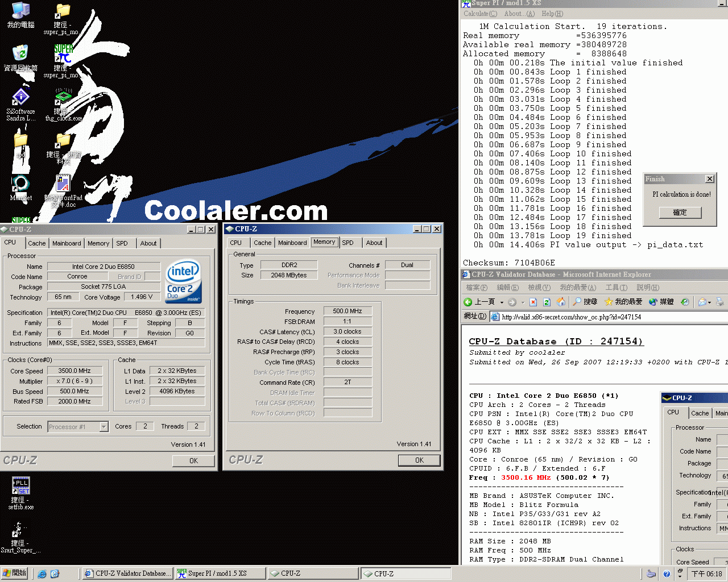Open SiSoftware Sandra desktop shortcut
This screenshot has height=582, width=728.
pos(20,105)
